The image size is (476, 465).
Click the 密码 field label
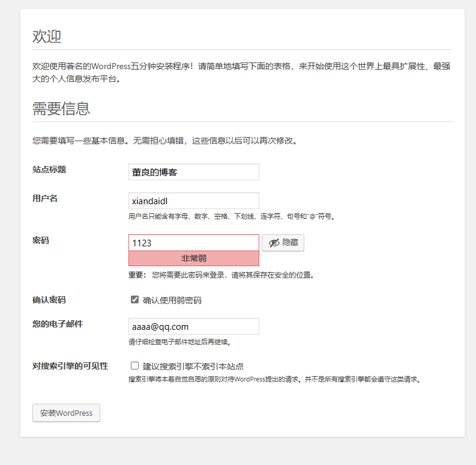[41, 240]
